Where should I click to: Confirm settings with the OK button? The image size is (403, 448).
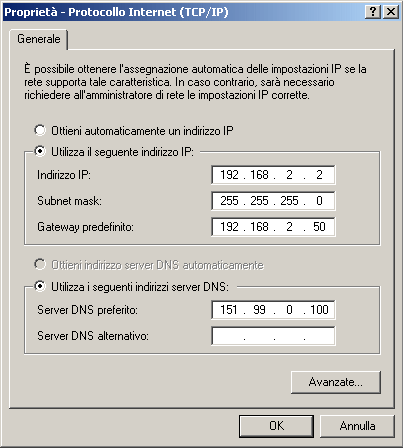click(276, 426)
